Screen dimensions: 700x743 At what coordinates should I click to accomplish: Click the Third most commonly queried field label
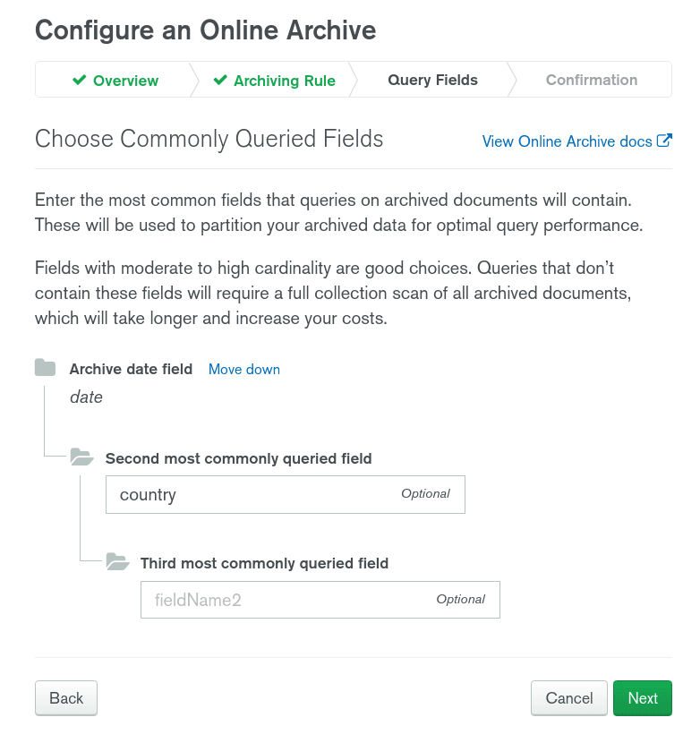click(x=264, y=563)
